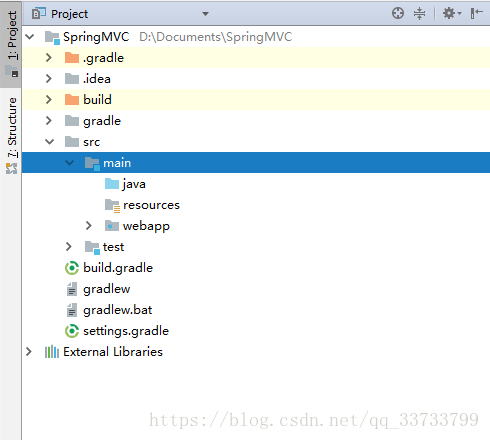The image size is (490, 440).
Task: Select the .gradle tree item label
Action: pos(104,58)
